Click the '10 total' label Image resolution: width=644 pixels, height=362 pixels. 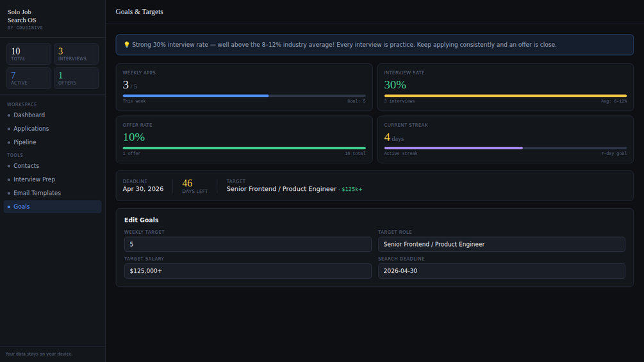point(355,154)
